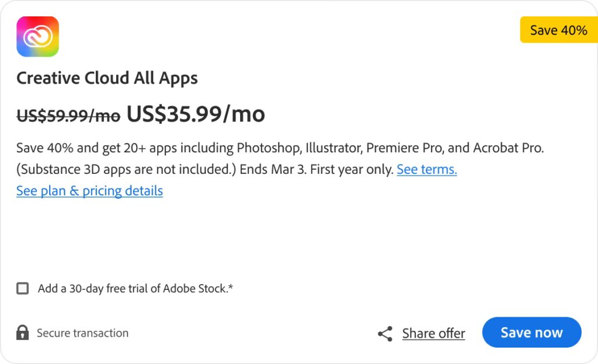
Task: Open the See terms link
Action: 426,170
